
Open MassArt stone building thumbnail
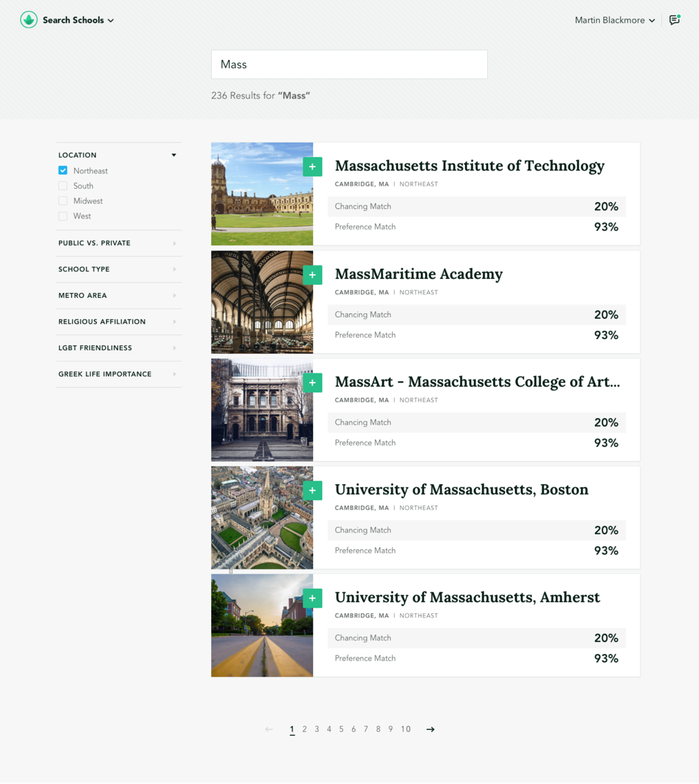262,410
